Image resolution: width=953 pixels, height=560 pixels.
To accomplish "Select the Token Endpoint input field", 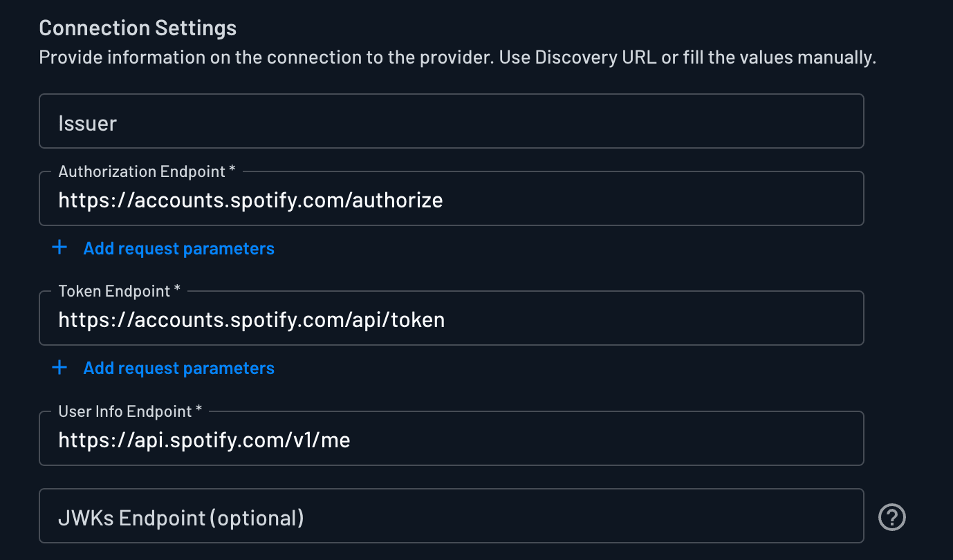I will (x=450, y=319).
